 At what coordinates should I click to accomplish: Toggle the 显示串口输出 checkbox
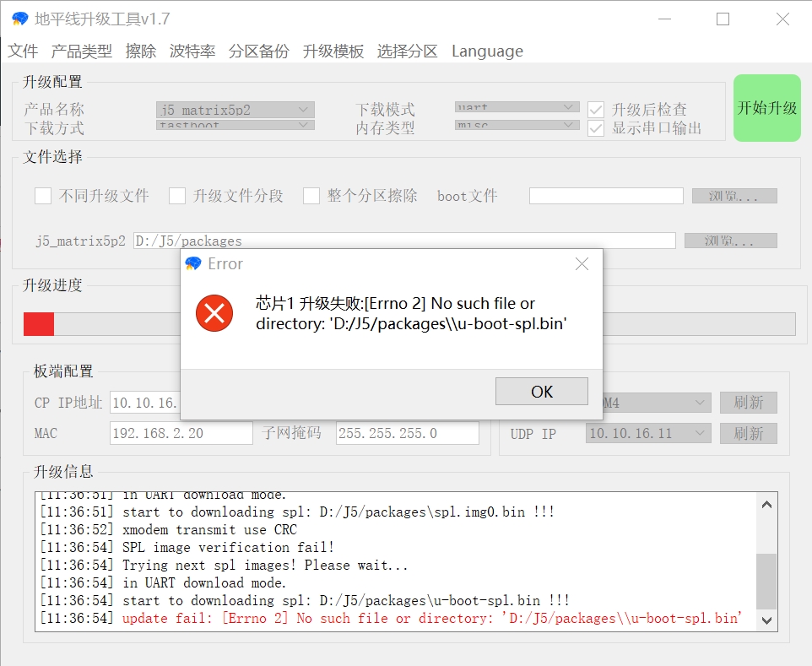point(596,128)
